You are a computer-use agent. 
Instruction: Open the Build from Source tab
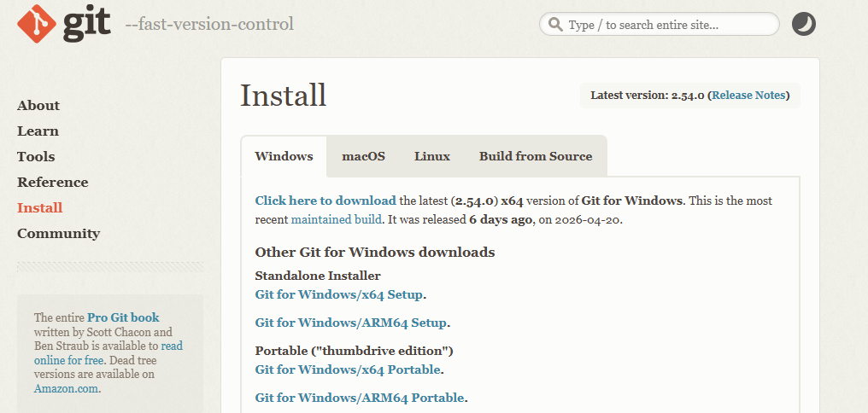tap(536, 156)
